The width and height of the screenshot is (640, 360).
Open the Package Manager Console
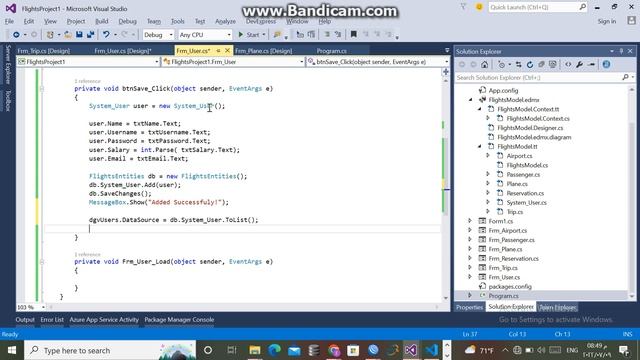(x=179, y=320)
